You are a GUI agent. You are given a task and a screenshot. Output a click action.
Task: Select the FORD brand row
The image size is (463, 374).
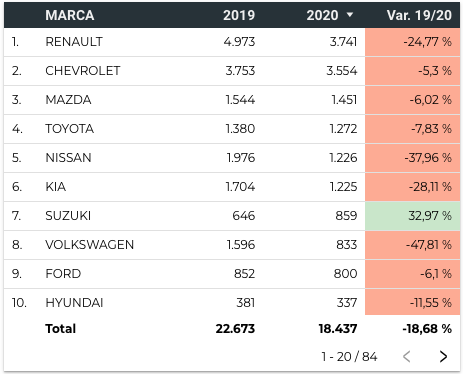(232, 274)
